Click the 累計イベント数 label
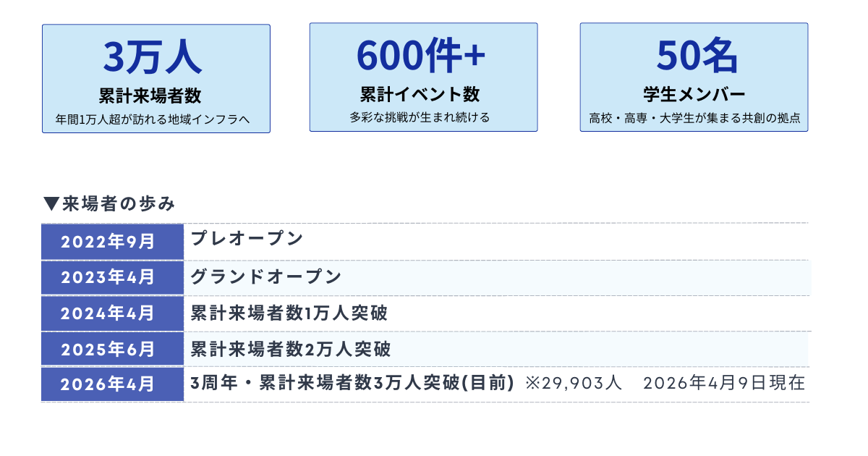The image size is (868, 456). 420,94
